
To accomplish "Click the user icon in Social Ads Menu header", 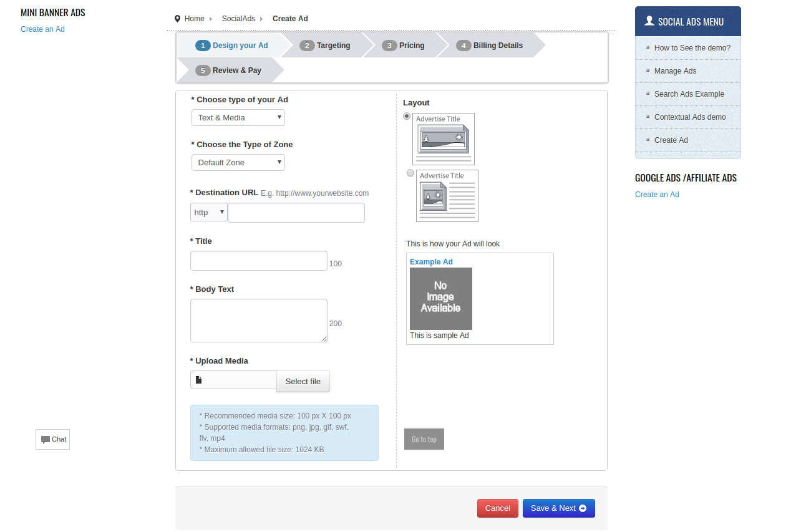I will pyautogui.click(x=649, y=21).
